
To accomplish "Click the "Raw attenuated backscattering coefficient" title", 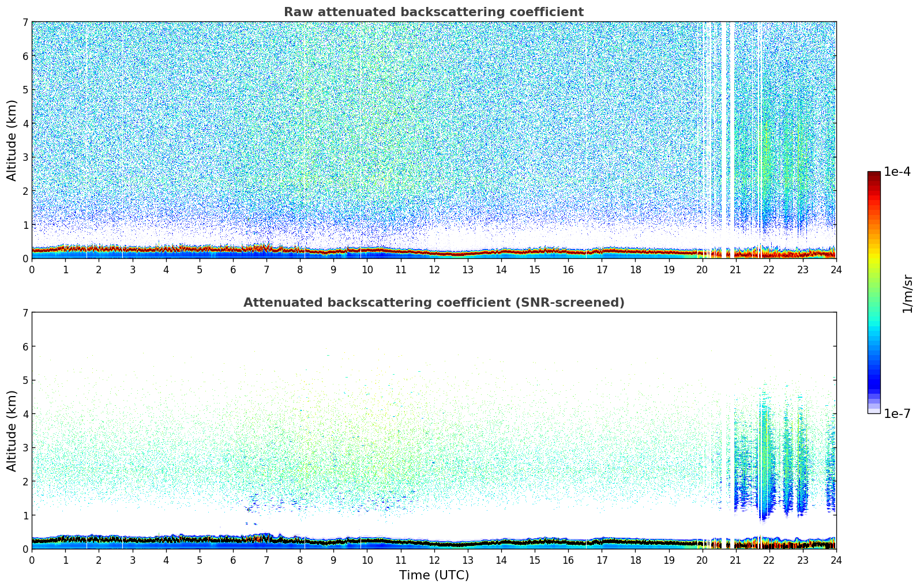I will pyautogui.click(x=434, y=12).
